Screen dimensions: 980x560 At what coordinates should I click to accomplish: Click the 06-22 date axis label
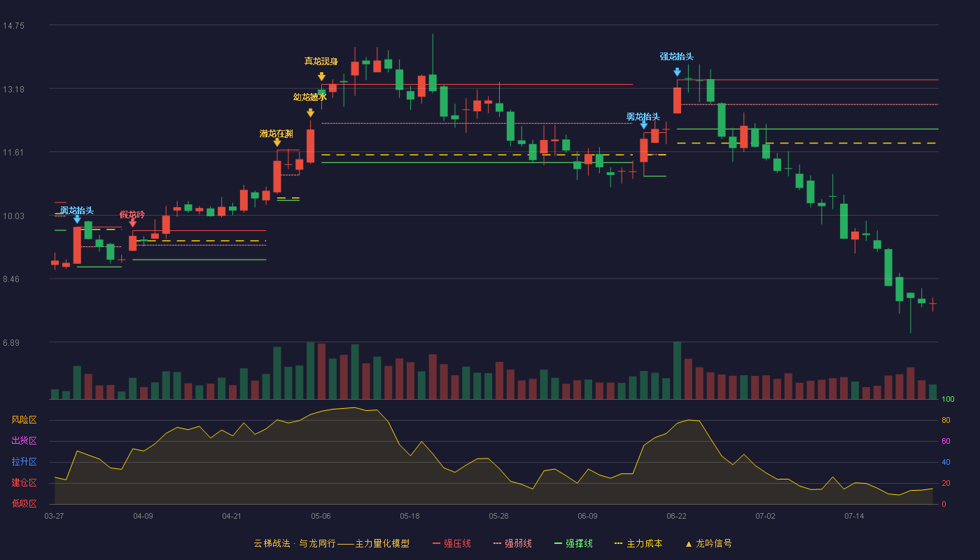coord(676,516)
